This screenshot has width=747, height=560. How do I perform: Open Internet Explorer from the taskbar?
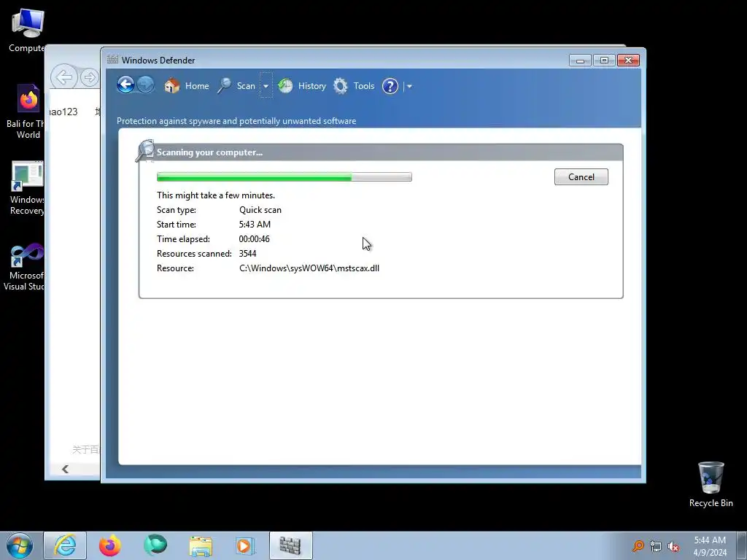[x=65, y=545]
